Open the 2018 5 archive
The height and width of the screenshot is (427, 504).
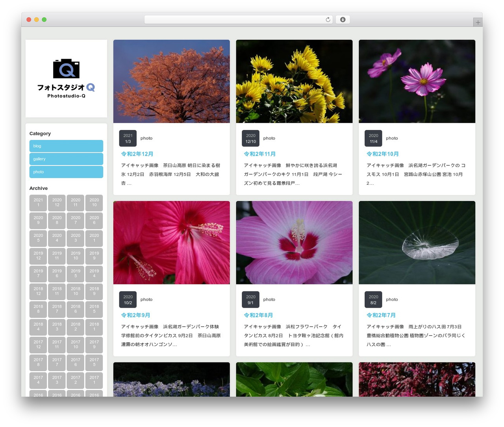pos(94,309)
